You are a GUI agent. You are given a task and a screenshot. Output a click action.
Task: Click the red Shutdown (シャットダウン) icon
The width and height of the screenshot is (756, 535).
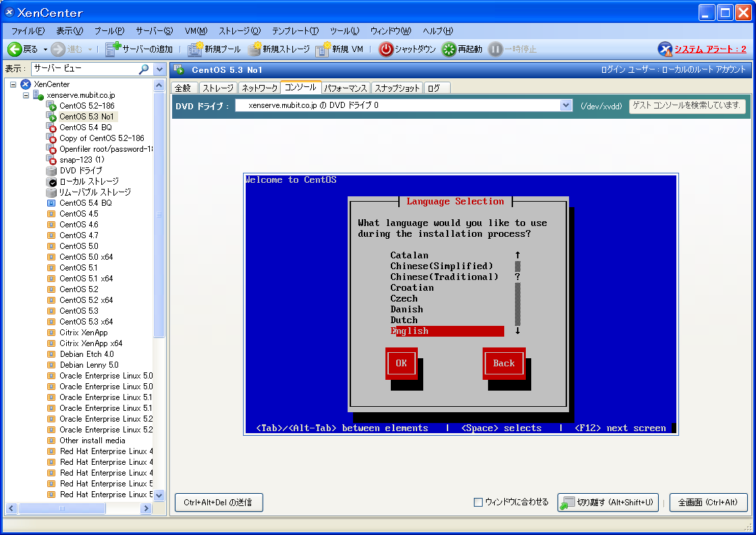[385, 49]
